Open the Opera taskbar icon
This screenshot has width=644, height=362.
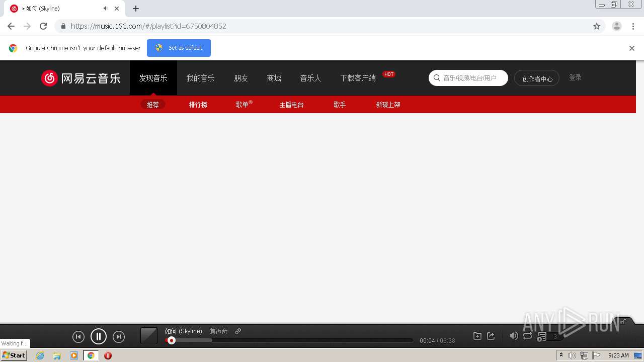tap(108, 355)
